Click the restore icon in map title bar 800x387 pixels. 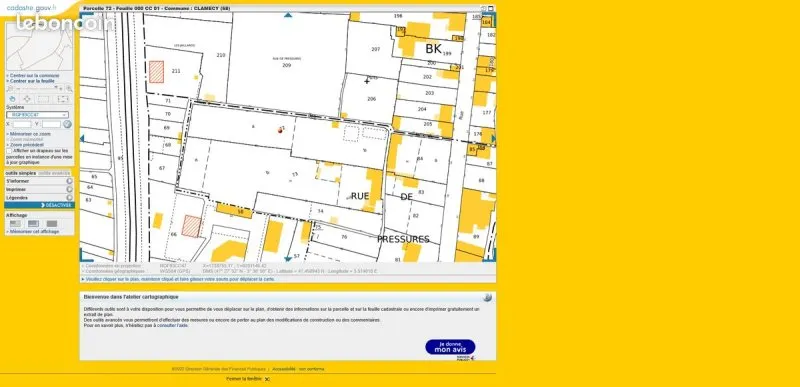483,8
